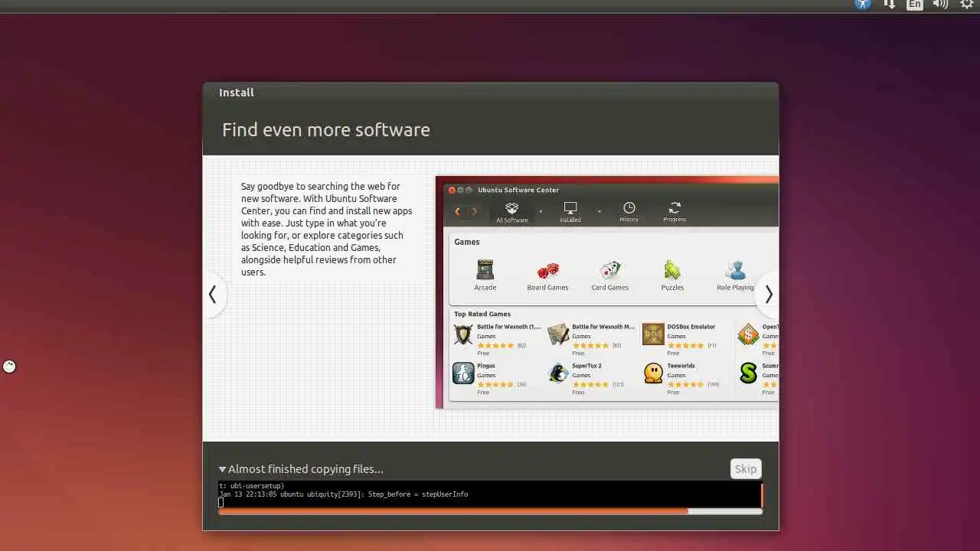This screenshot has width=980, height=551.
Task: Select the Card Games icon
Action: [x=609, y=271]
